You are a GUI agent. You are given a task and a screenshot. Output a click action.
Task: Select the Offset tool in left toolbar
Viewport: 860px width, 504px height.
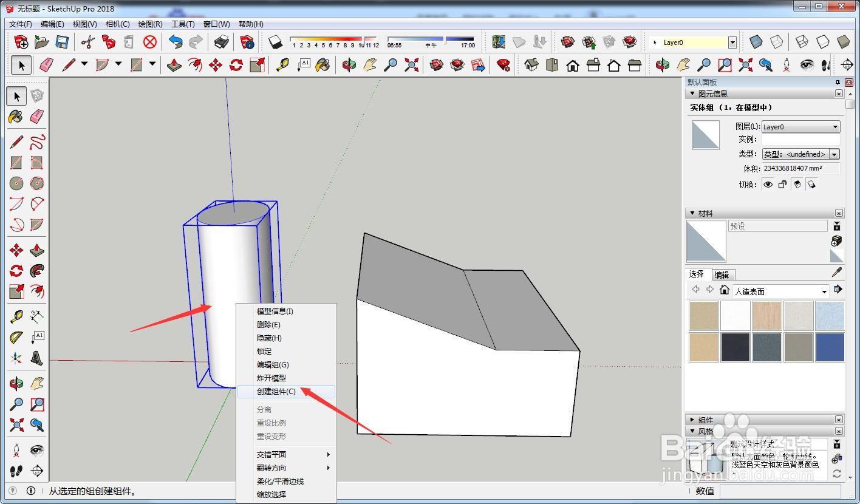[x=37, y=291]
